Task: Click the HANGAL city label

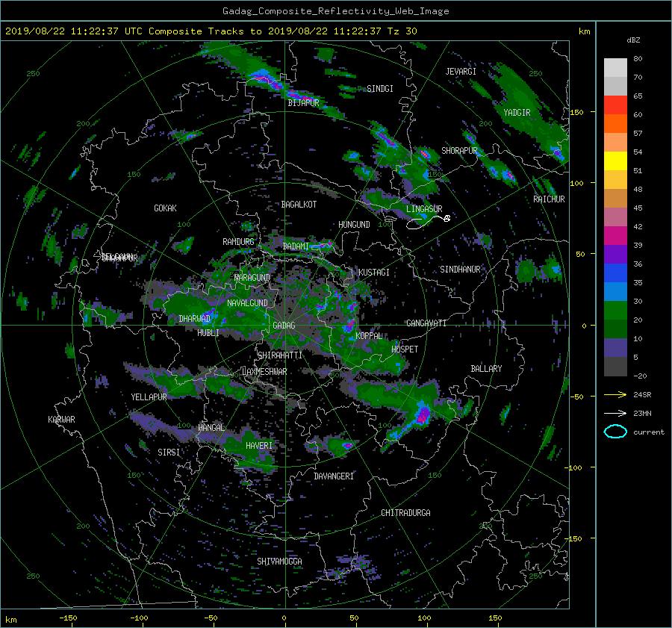Action: click(x=211, y=428)
